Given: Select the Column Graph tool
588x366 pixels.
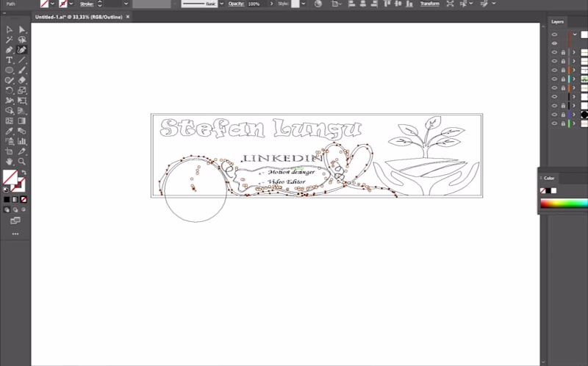Looking at the screenshot, I should [22, 141].
